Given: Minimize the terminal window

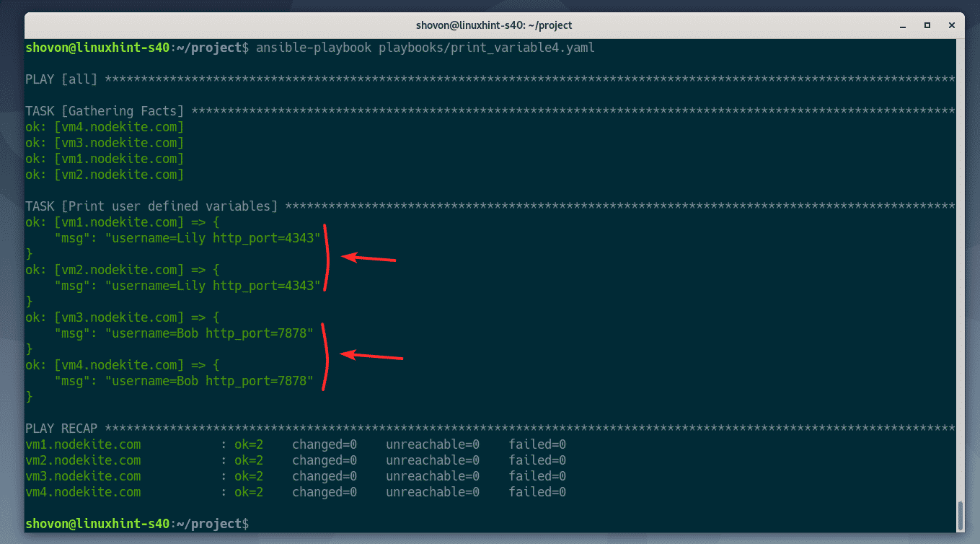Looking at the screenshot, I should [x=904, y=25].
